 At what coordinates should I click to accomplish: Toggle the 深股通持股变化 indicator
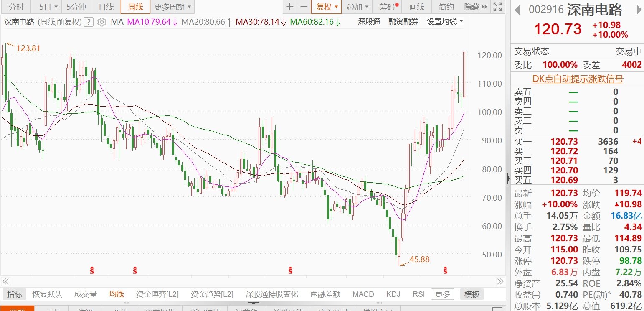tap(272, 294)
